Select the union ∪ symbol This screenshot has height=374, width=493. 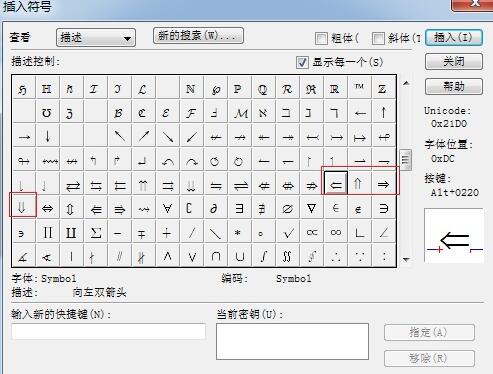[239, 256]
